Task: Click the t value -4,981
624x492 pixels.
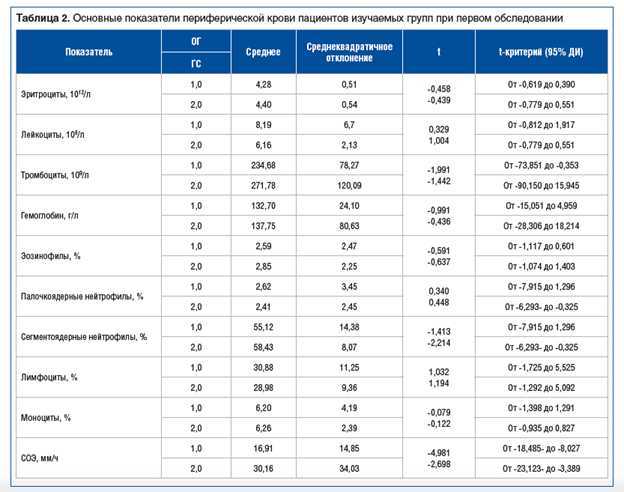Action: point(439,453)
